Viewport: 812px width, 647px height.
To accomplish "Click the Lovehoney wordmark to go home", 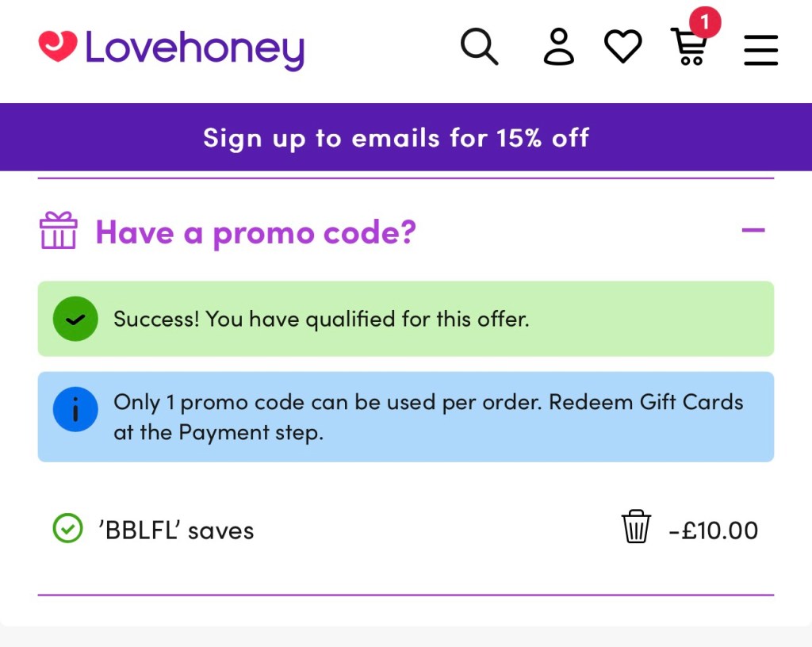I will (194, 48).
